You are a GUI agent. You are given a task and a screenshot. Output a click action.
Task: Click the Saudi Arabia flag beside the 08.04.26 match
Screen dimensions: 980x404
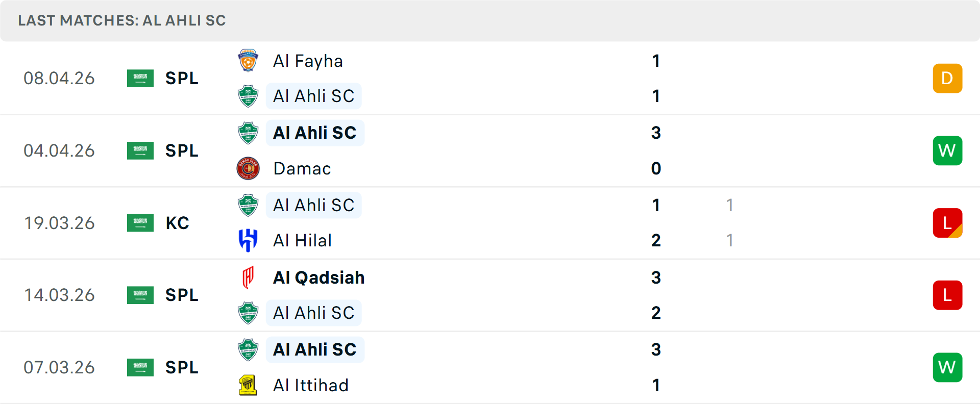[140, 78]
